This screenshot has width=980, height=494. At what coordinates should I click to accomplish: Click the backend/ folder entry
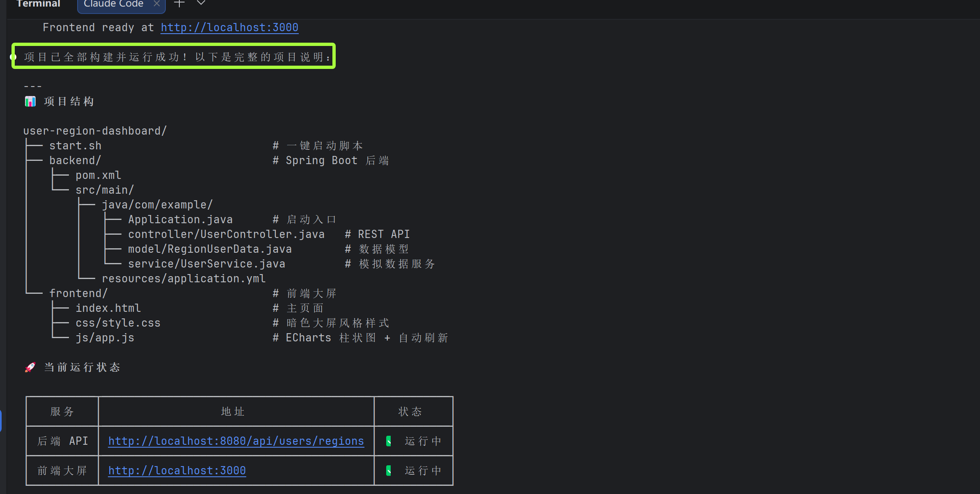(75, 160)
